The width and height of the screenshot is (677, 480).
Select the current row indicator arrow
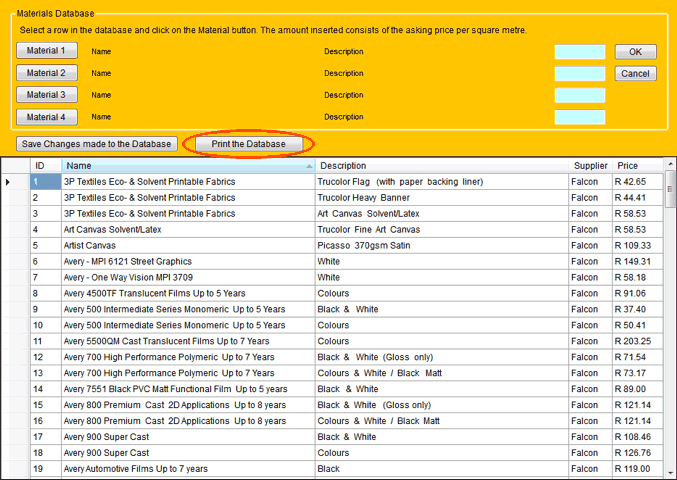[9, 182]
